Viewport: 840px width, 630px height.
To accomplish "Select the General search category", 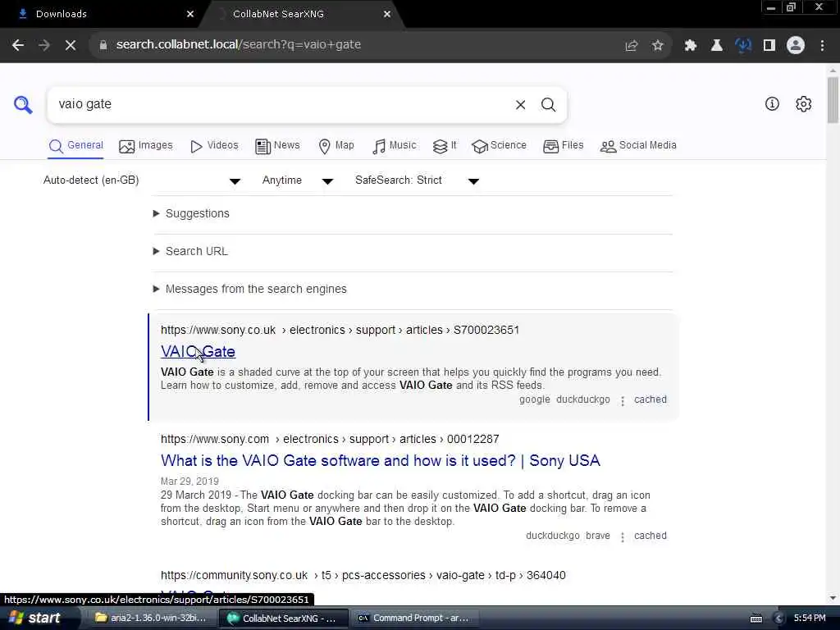I will pos(76,146).
